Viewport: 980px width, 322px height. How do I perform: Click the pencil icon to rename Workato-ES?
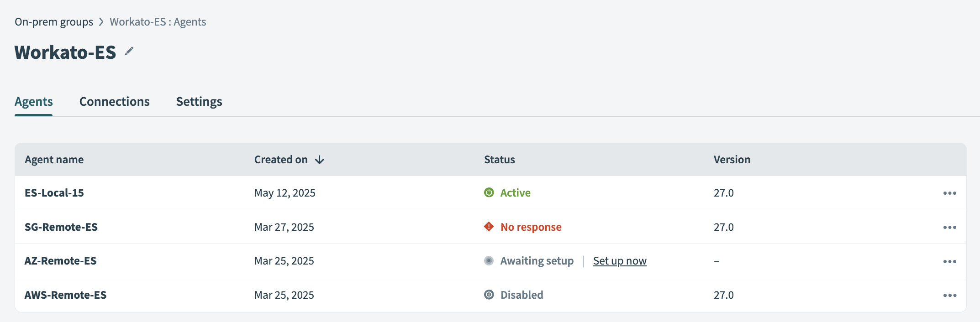click(x=129, y=51)
